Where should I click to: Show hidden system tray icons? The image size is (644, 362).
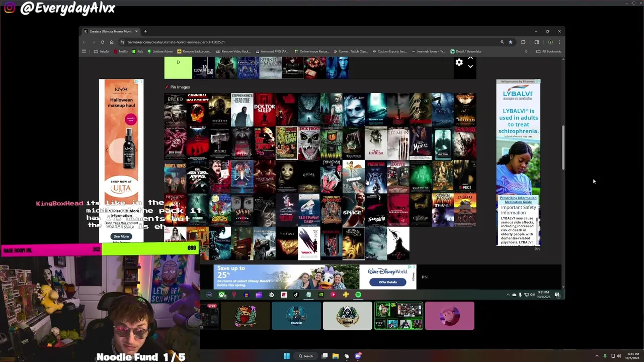pos(597,356)
